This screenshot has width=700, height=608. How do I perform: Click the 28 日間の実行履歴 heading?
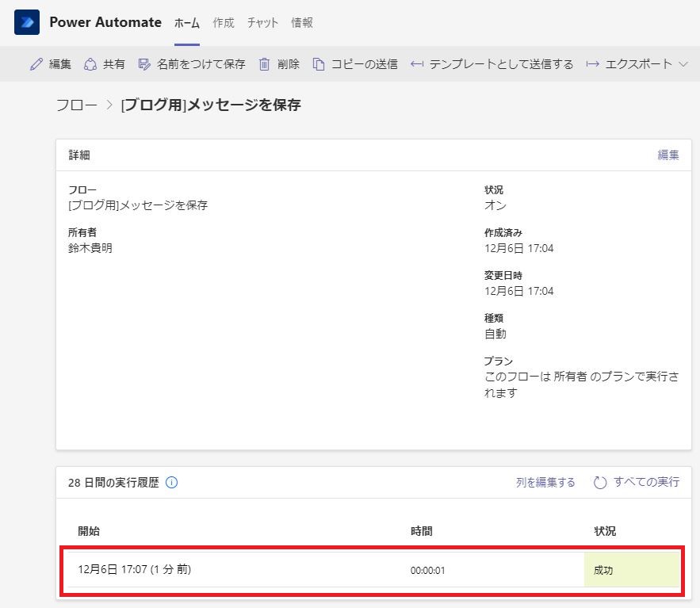(x=113, y=483)
